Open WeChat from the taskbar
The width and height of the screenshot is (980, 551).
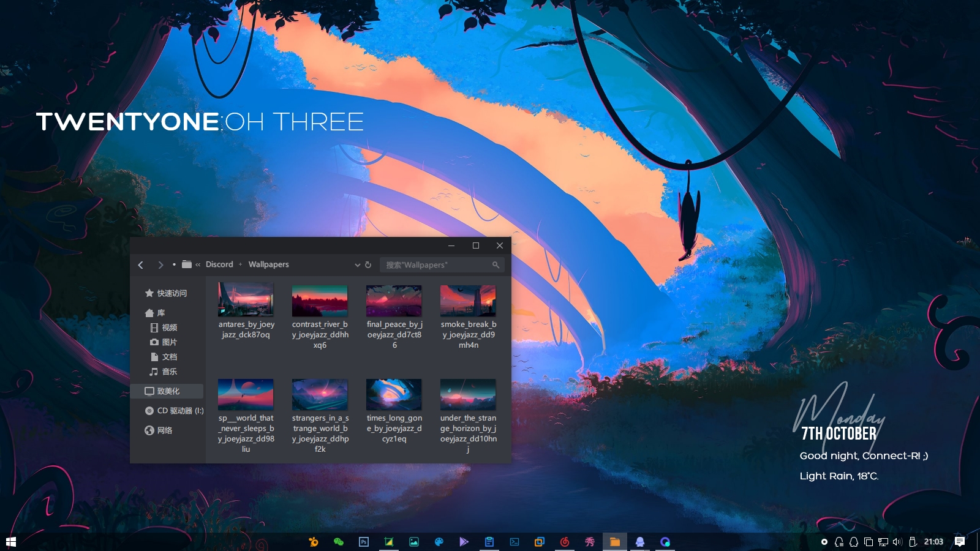(x=338, y=542)
